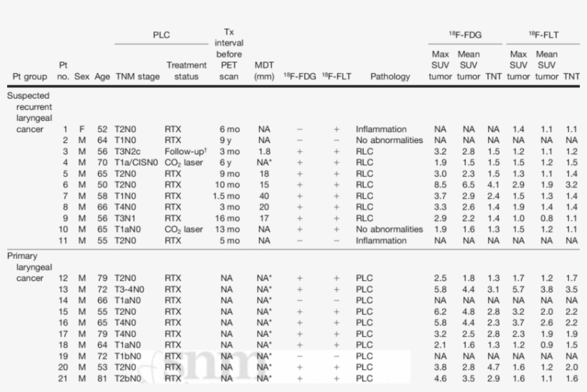Select 'CO2 laser' in patient 10 row
The width and height of the screenshot is (587, 392).
[x=183, y=230]
